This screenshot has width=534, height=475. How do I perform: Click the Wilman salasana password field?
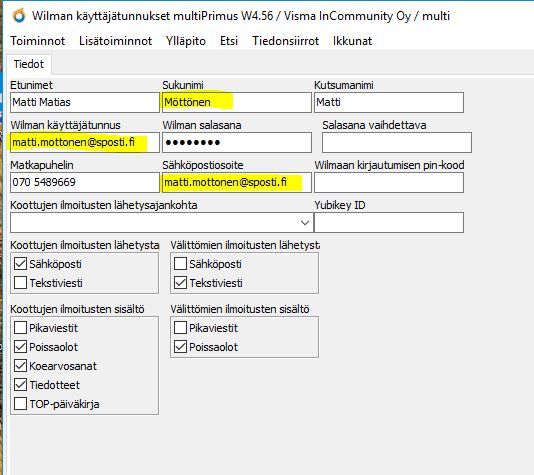tap(237, 142)
